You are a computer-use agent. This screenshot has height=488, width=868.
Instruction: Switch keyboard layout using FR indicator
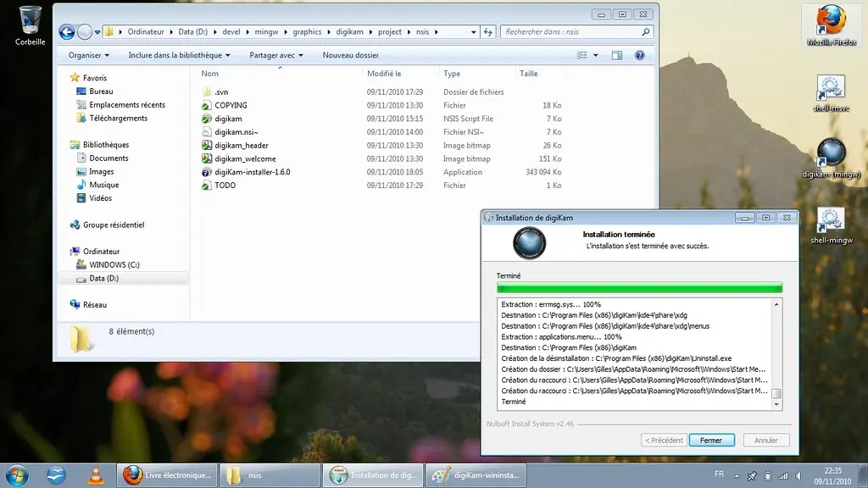719,475
